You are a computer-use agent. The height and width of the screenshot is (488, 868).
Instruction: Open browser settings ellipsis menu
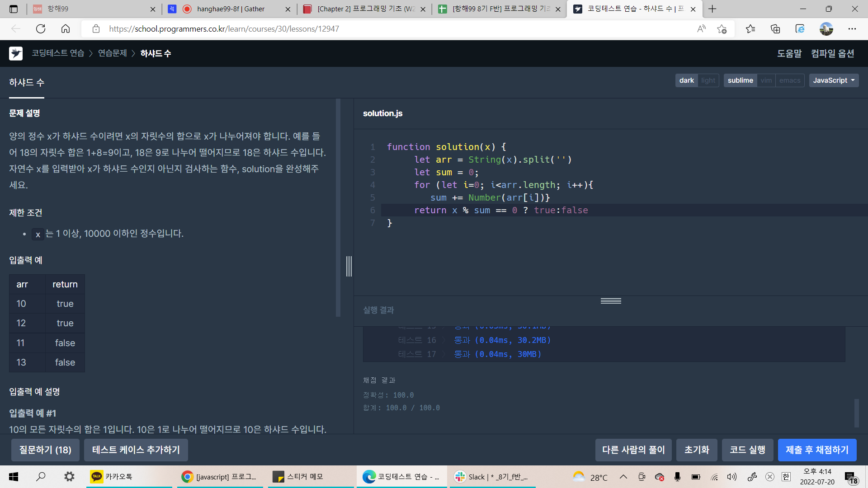[852, 29]
